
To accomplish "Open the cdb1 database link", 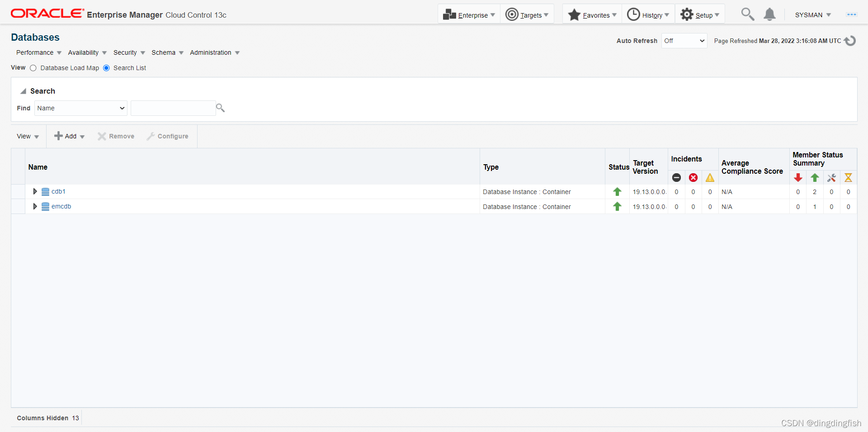I will [x=58, y=191].
